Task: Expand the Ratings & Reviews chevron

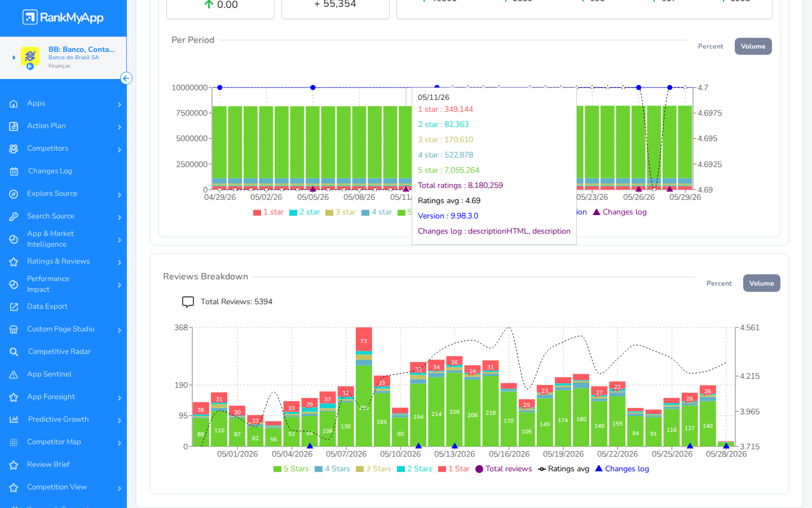Action: click(120, 262)
